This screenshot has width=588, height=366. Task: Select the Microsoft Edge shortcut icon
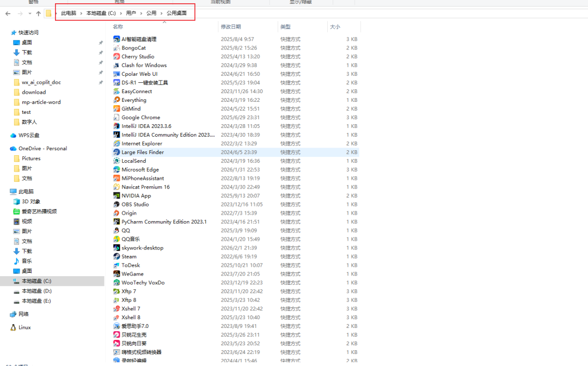tap(117, 169)
